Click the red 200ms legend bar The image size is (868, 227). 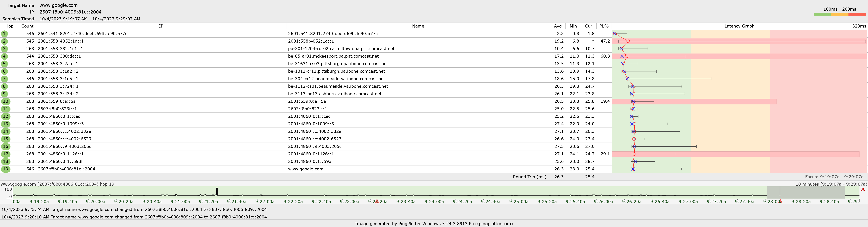click(x=857, y=15)
